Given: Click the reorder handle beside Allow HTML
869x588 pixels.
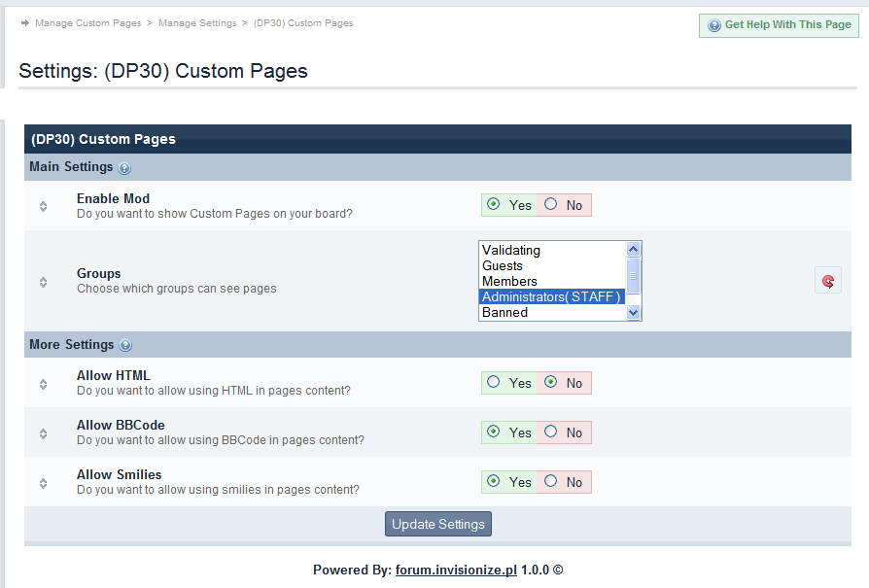Looking at the screenshot, I should [43, 384].
